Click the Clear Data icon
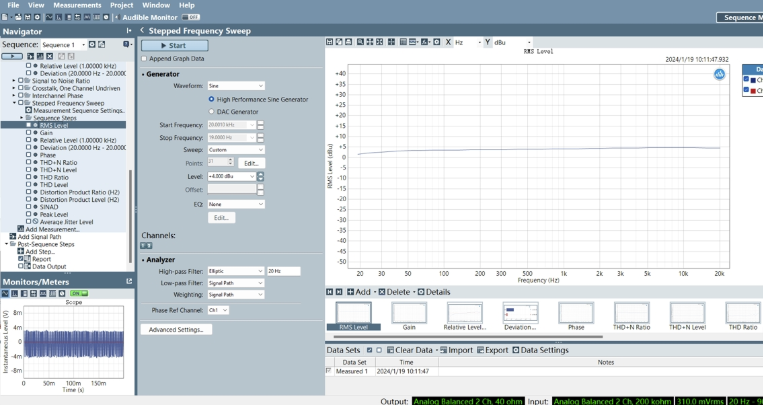The height and width of the screenshot is (405, 763). (x=389, y=350)
